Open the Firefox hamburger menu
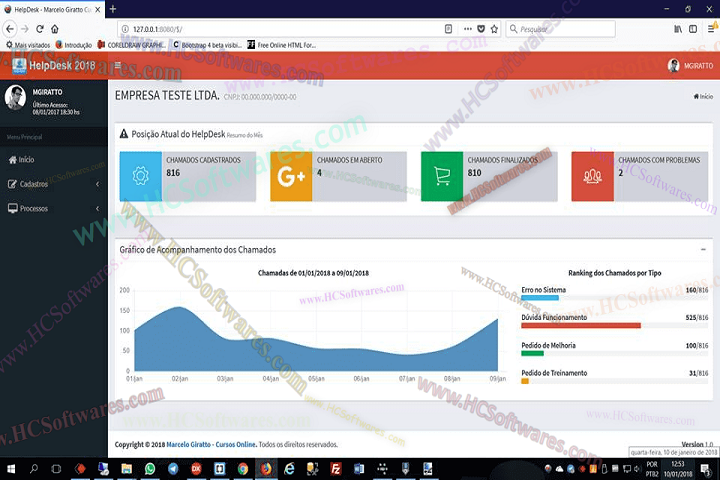Image resolution: width=720 pixels, height=480 pixels. pos(711,29)
